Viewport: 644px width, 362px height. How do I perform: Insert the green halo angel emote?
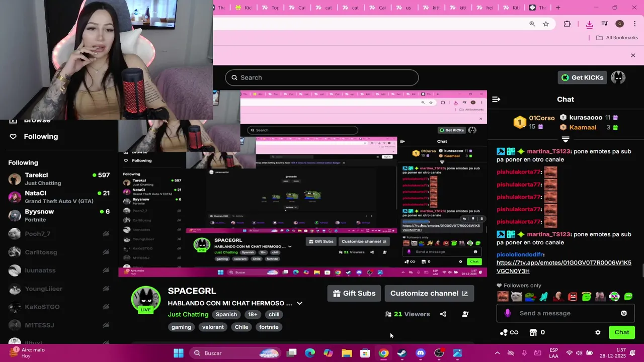point(586,297)
